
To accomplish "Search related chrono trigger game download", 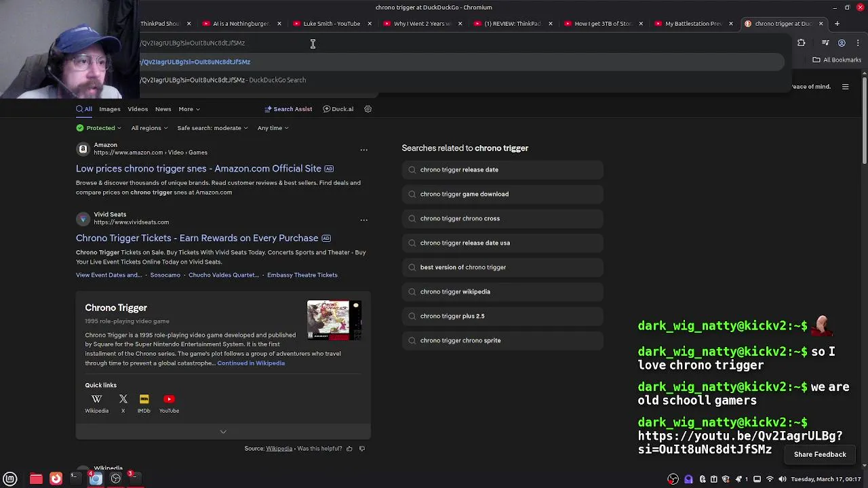I will tap(502, 194).
